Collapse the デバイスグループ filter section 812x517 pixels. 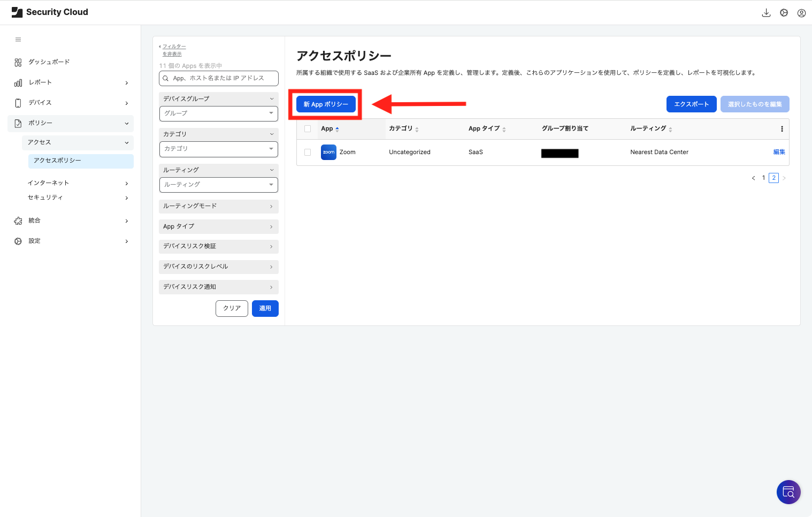click(219, 98)
